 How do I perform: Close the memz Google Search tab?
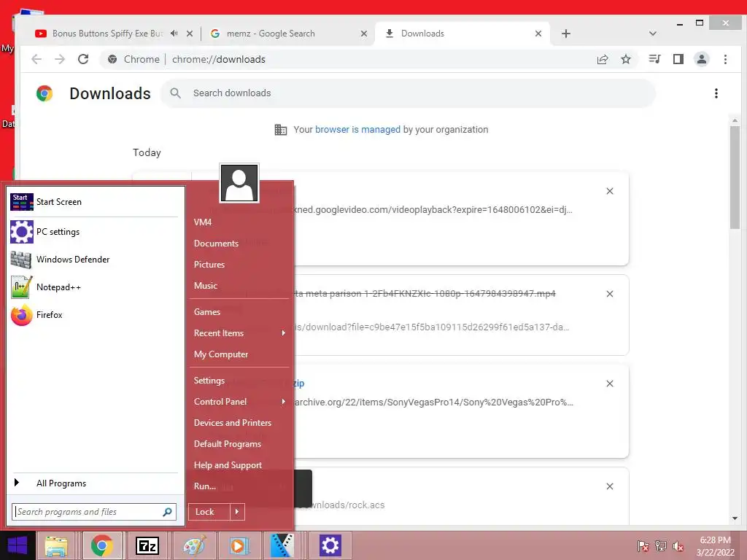tap(364, 34)
